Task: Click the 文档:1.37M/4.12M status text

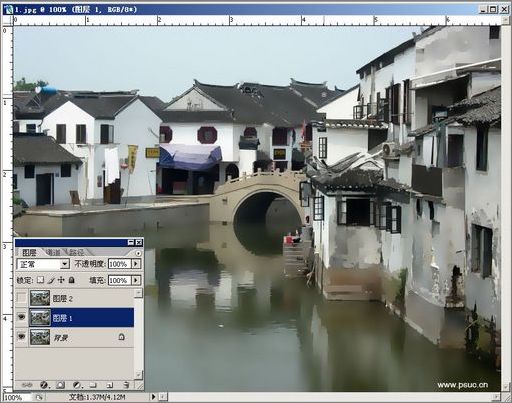Action: click(x=97, y=397)
